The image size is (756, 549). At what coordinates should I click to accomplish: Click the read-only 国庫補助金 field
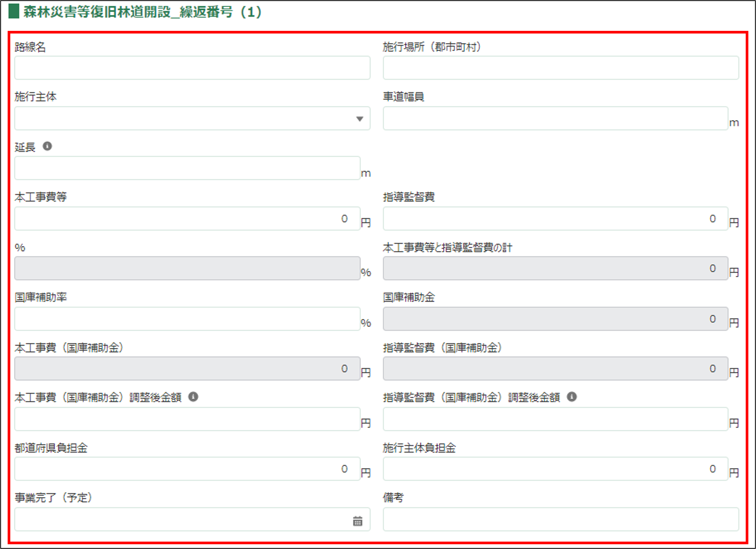(555, 319)
